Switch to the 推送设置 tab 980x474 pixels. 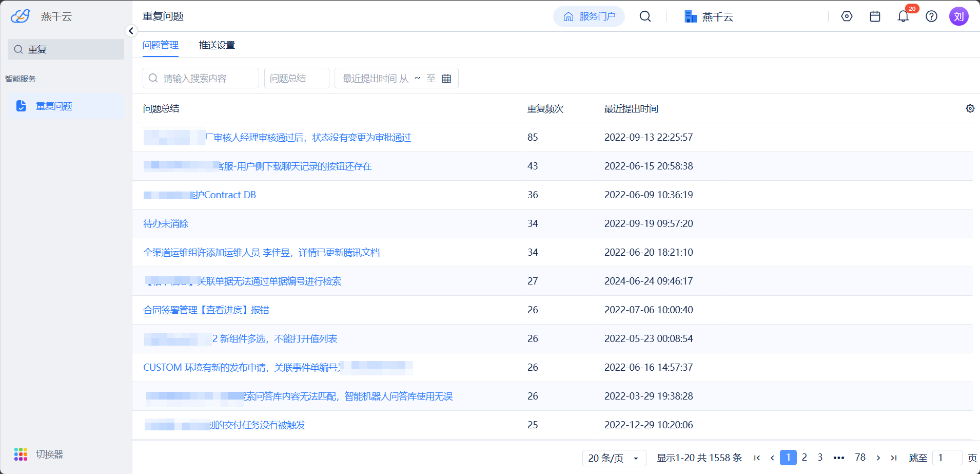pyautogui.click(x=217, y=45)
